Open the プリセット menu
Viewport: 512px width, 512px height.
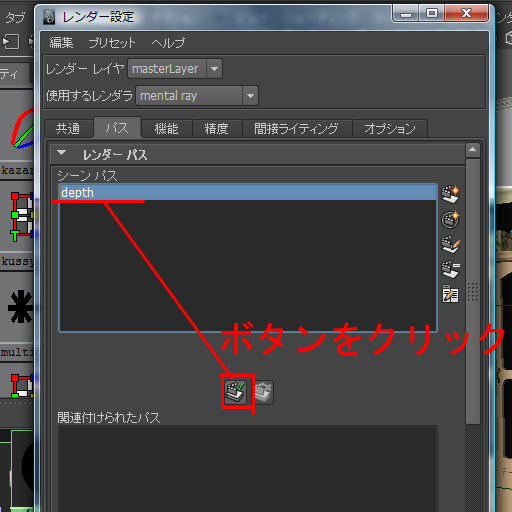[112, 43]
